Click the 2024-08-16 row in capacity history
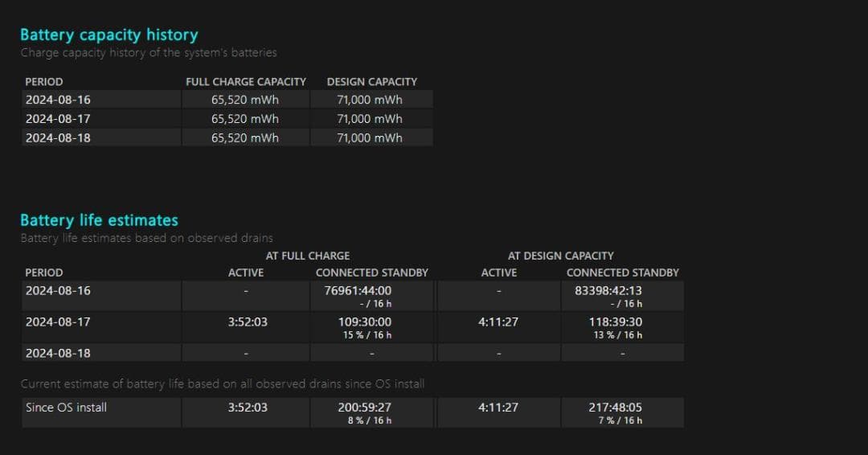 coord(58,100)
